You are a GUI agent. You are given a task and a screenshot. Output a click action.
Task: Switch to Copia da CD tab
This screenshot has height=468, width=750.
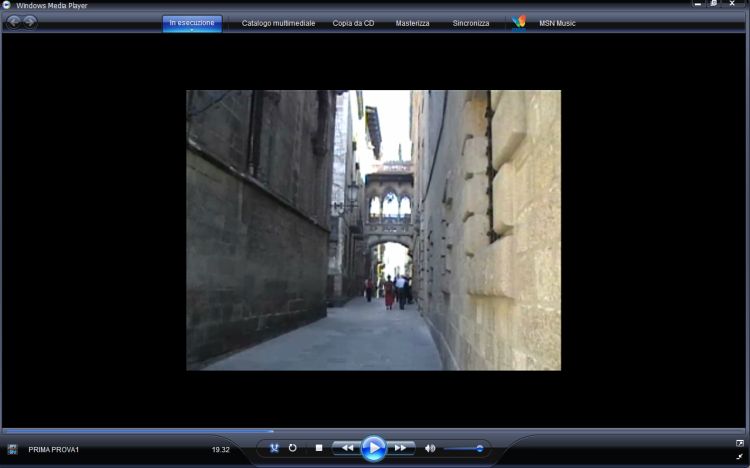(354, 23)
